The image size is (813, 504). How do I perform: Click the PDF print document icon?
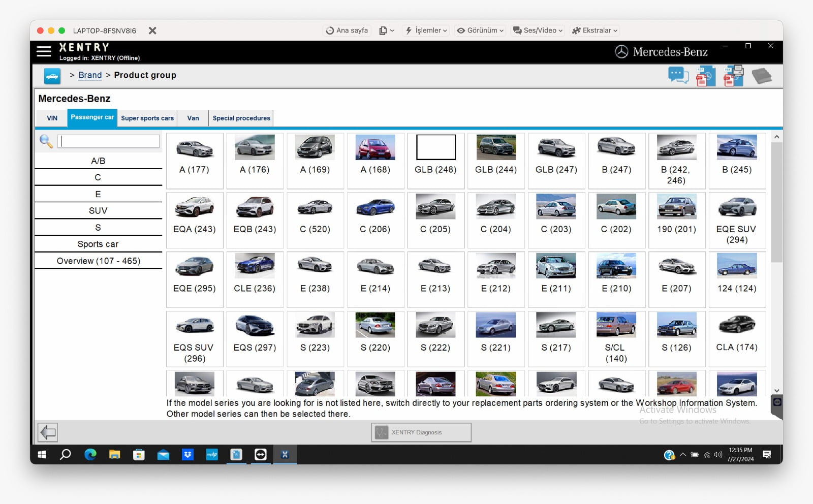(733, 76)
